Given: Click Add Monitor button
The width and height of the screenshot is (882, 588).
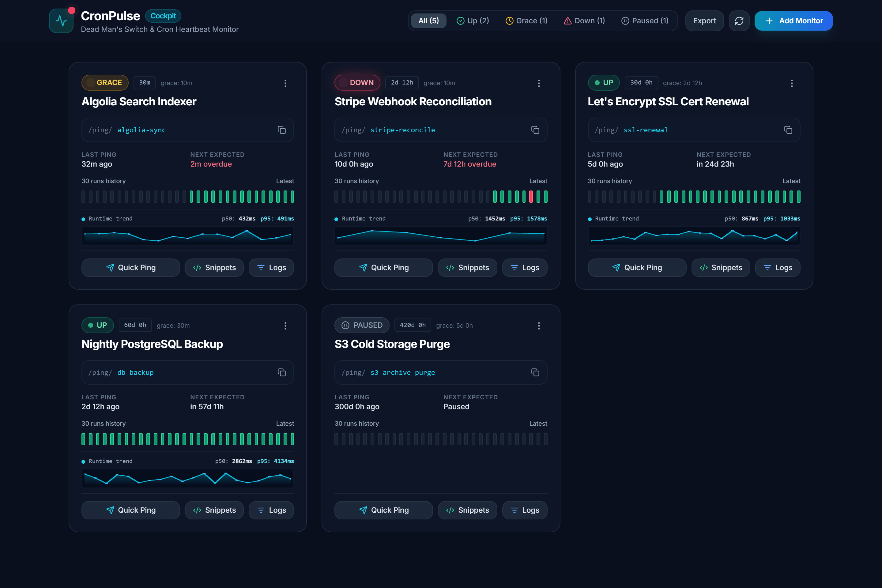Looking at the screenshot, I should point(793,21).
